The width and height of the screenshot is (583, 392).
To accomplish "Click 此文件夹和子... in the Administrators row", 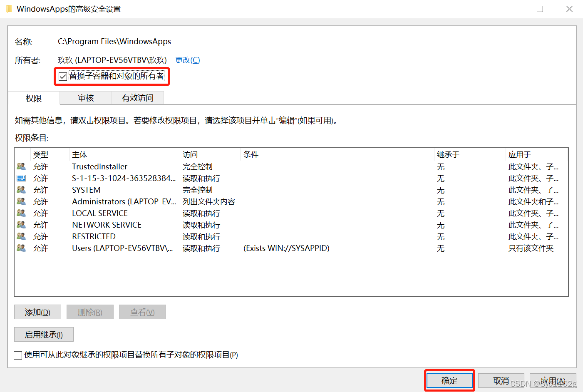I will point(533,201).
